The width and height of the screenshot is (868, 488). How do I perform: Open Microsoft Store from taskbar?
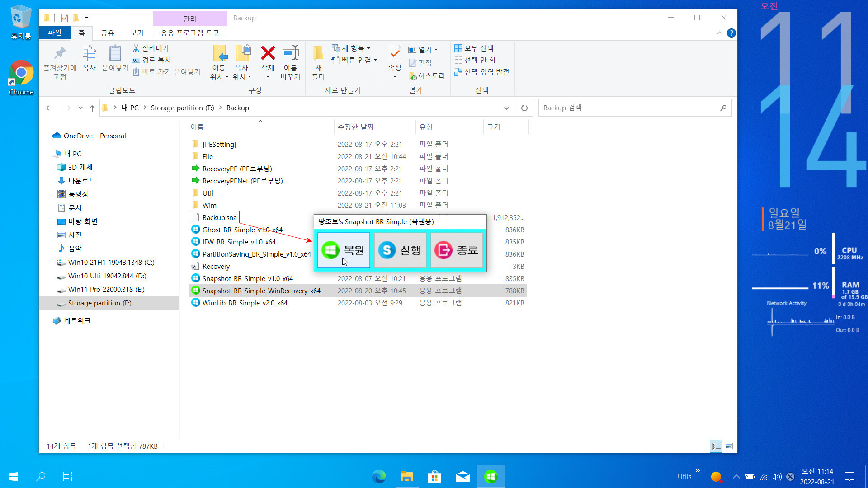pos(434,476)
